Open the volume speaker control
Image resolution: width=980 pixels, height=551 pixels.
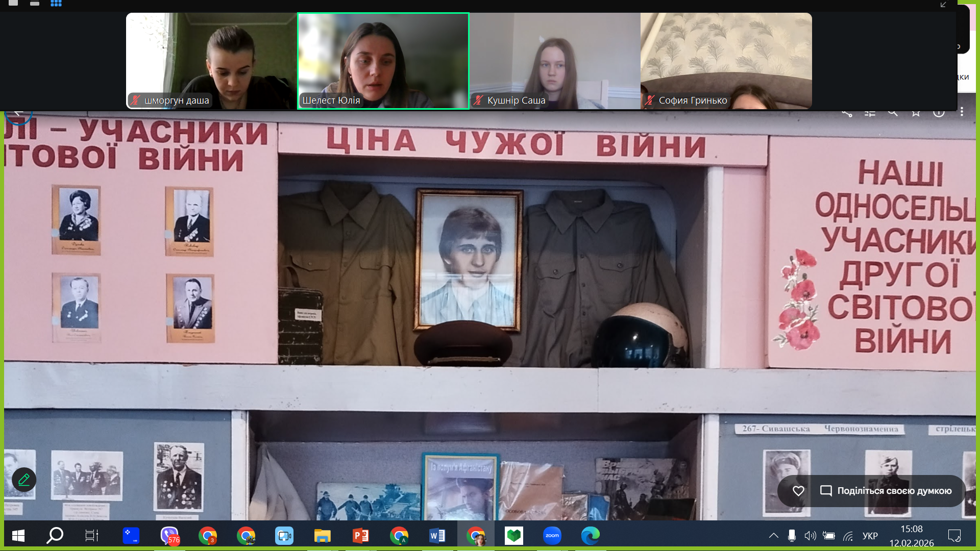click(x=810, y=536)
